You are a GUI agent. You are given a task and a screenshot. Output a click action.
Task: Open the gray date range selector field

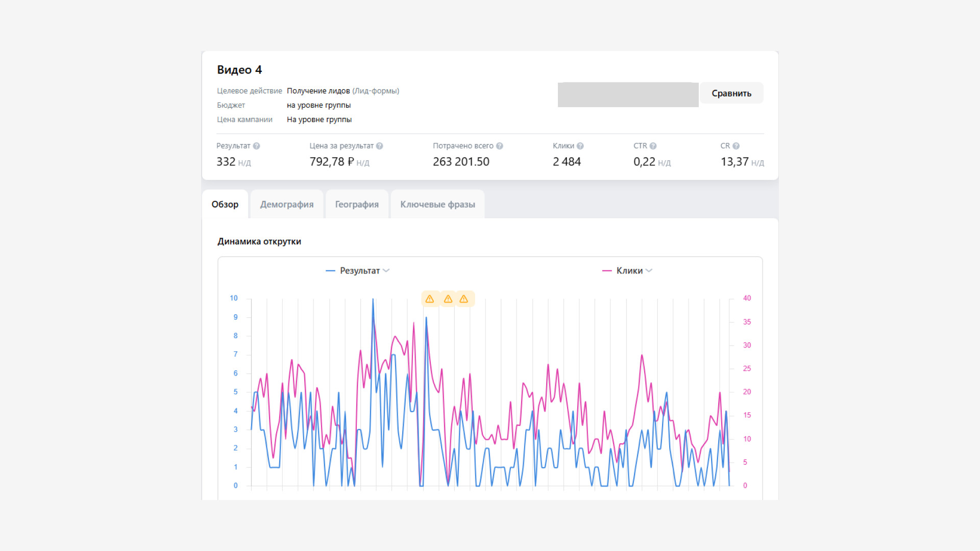tap(628, 94)
